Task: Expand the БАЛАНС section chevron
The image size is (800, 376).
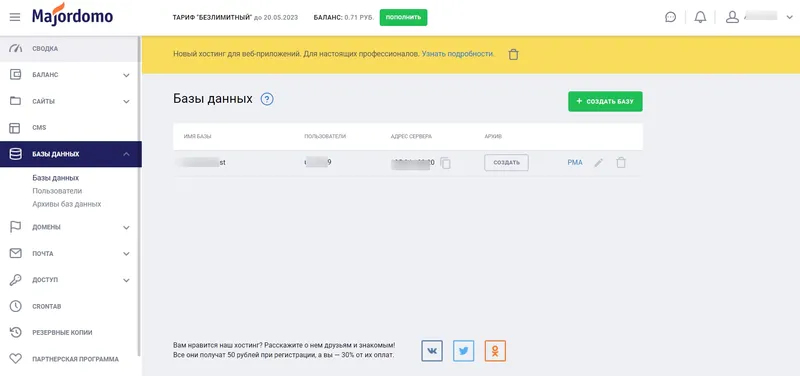Action: (126, 76)
